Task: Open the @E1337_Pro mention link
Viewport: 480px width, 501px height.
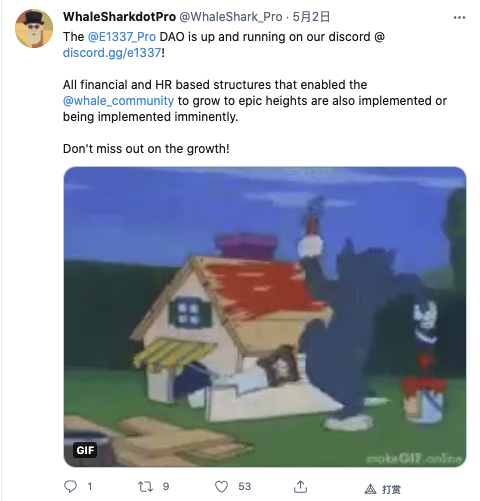Action: point(122,37)
